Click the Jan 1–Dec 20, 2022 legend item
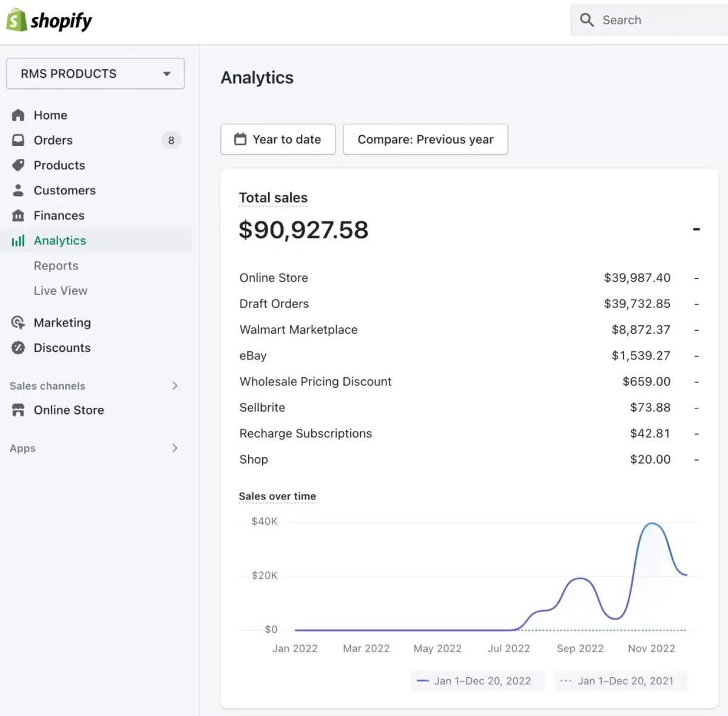Image resolution: width=728 pixels, height=716 pixels. click(x=477, y=681)
